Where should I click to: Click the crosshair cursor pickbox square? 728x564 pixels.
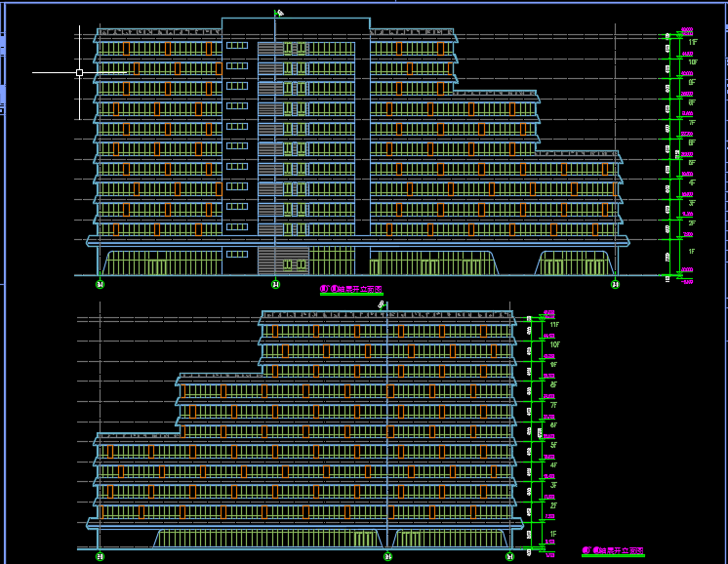79,72
